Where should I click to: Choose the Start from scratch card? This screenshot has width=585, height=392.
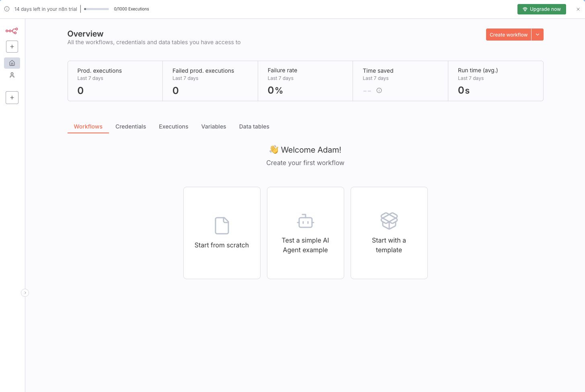222,233
